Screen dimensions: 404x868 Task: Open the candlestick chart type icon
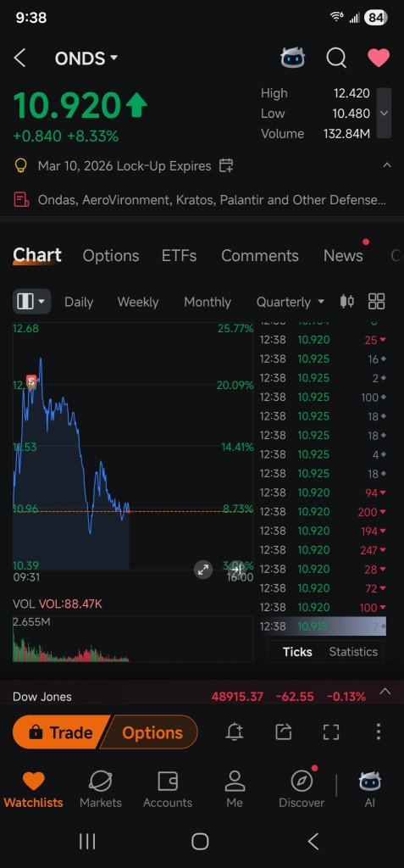[x=347, y=301]
